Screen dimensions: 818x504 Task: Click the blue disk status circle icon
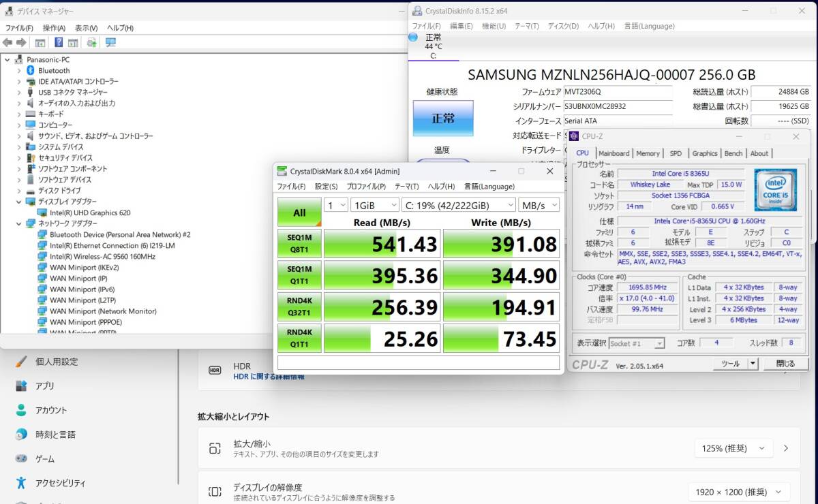point(413,37)
